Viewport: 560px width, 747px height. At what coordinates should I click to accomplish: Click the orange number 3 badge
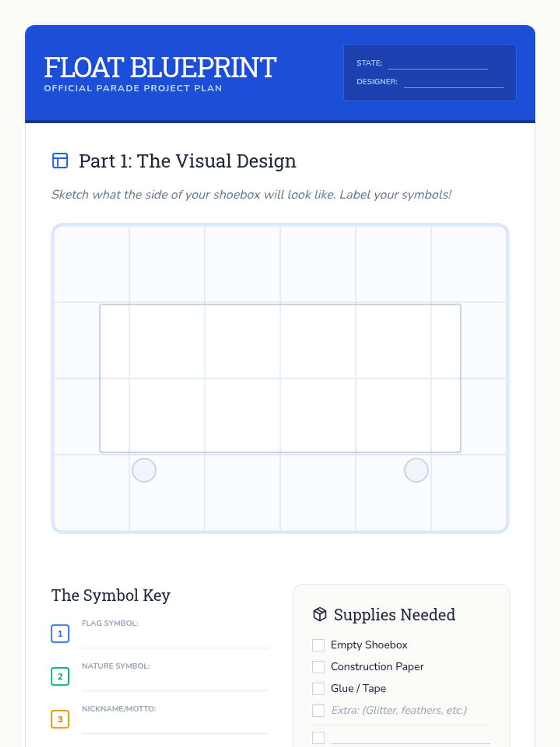[60, 719]
